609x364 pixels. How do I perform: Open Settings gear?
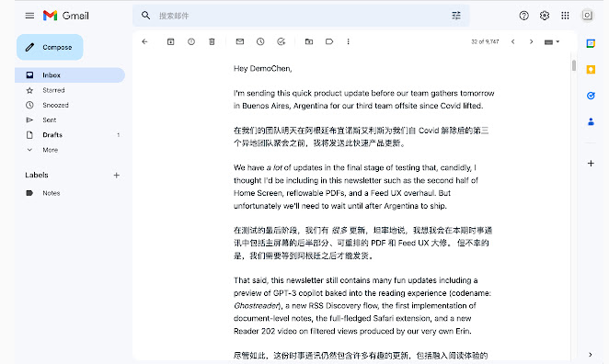click(x=545, y=16)
